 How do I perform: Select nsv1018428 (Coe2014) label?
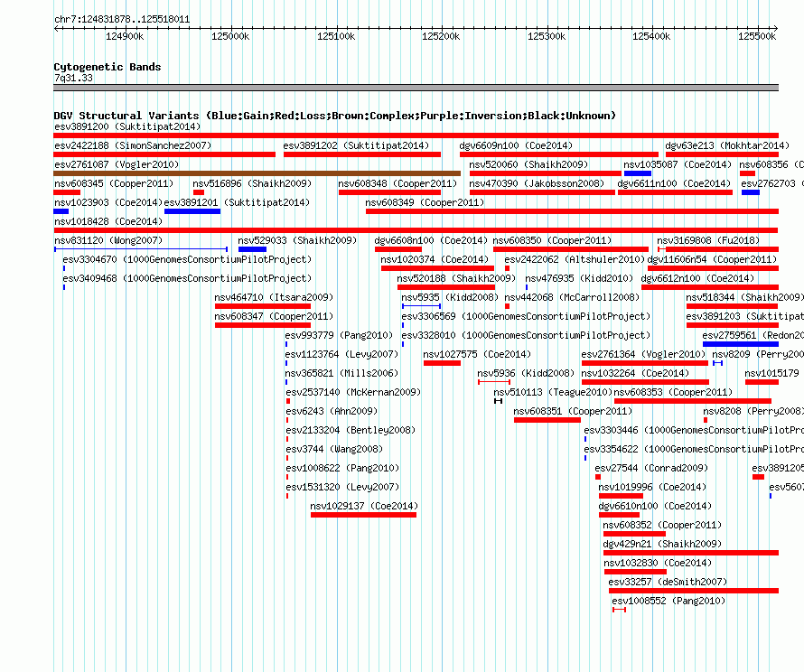(108, 221)
